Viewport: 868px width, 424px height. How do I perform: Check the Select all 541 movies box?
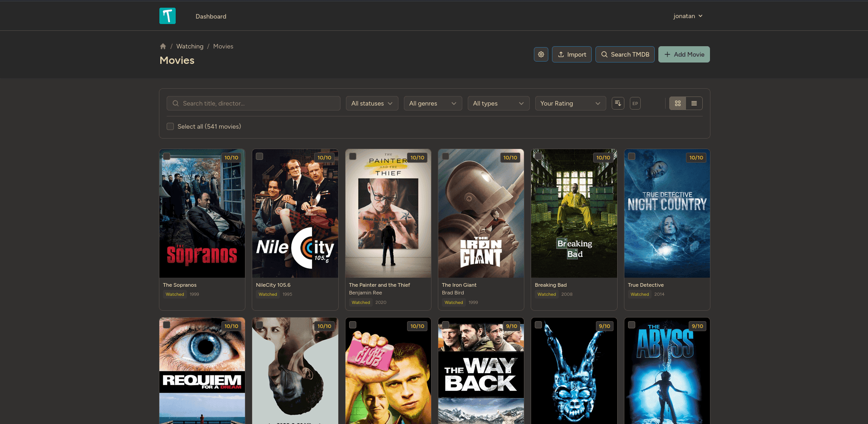coord(170,126)
